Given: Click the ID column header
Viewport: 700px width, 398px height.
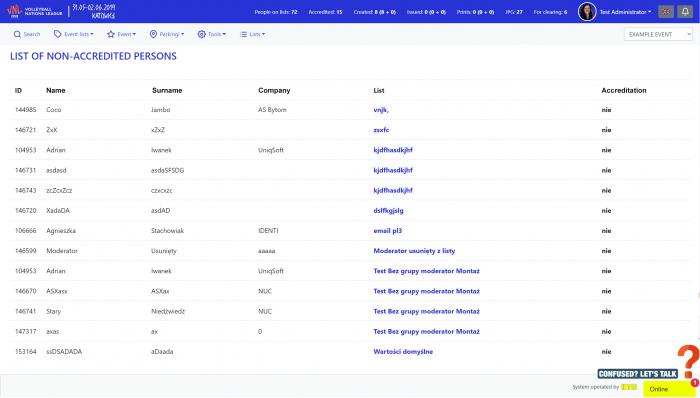Looking at the screenshot, I should click(18, 91).
